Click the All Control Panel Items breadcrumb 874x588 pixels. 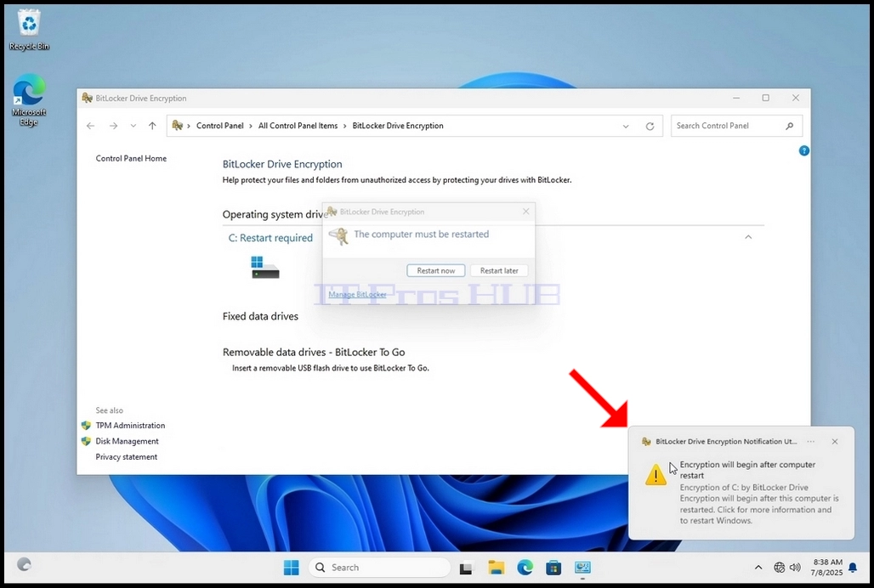pos(298,126)
